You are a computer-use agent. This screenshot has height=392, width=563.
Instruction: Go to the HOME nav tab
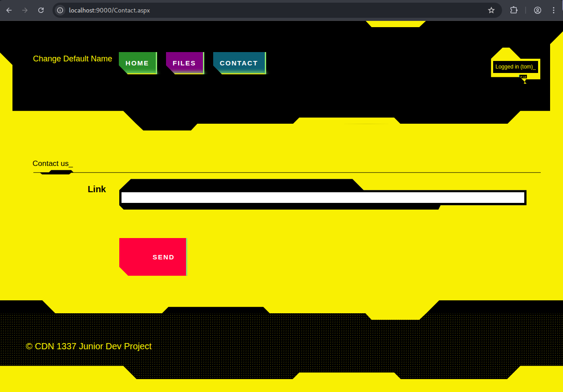[x=138, y=63]
